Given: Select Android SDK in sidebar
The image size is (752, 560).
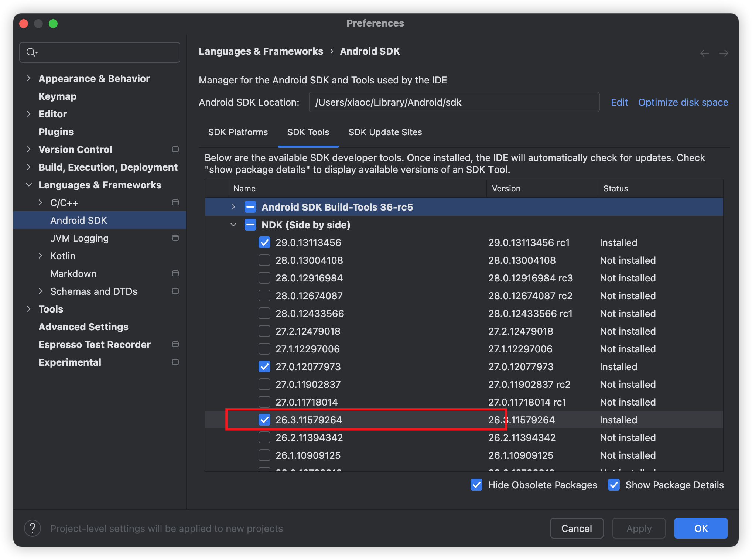Looking at the screenshot, I should coord(100,220).
